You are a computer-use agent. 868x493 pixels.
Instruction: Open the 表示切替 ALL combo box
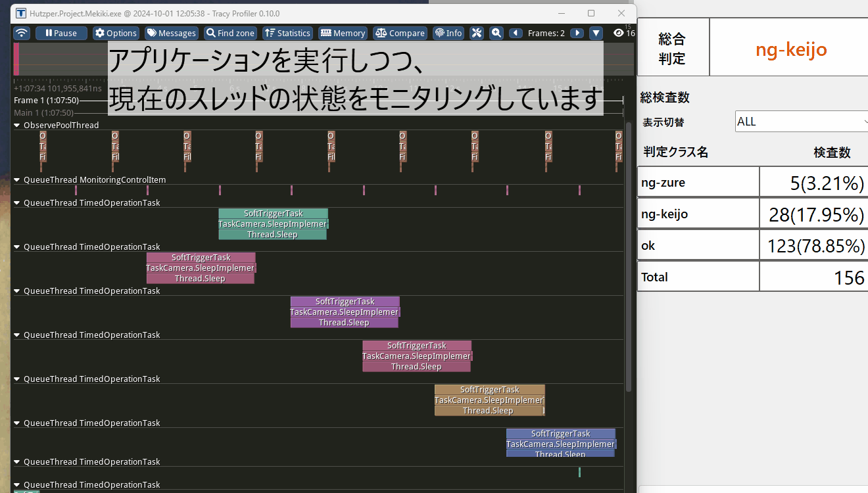(x=801, y=122)
